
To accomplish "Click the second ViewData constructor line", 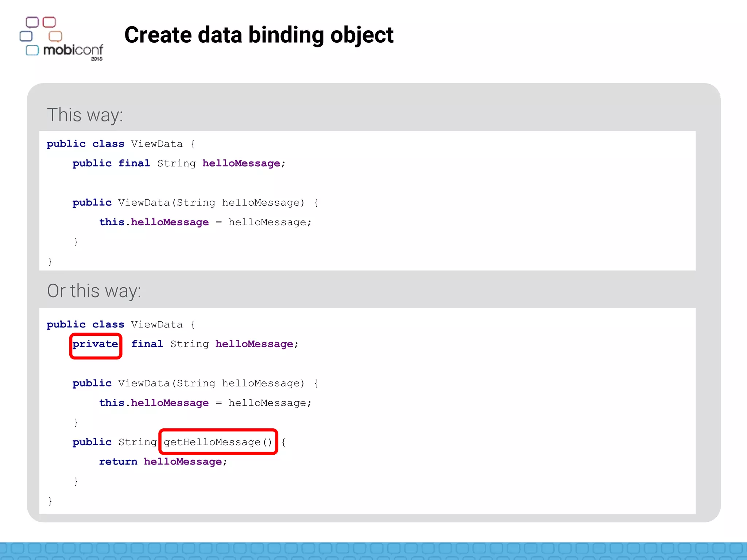I will click(x=195, y=383).
